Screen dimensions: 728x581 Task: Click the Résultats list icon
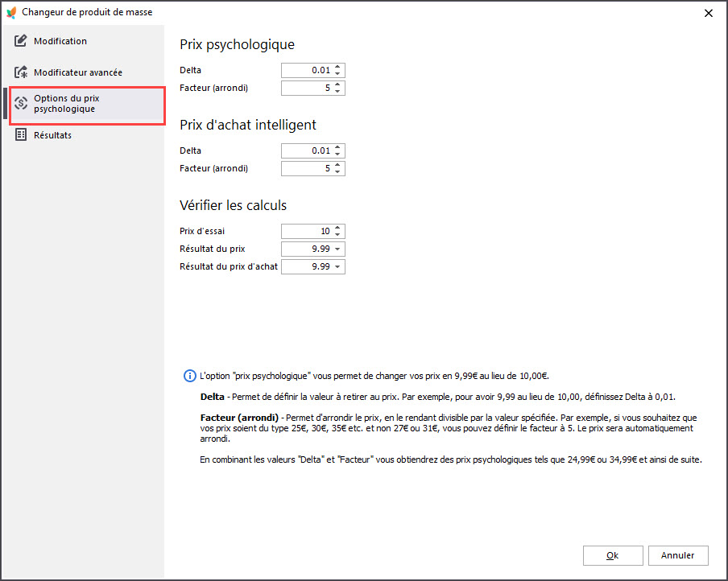coord(21,135)
